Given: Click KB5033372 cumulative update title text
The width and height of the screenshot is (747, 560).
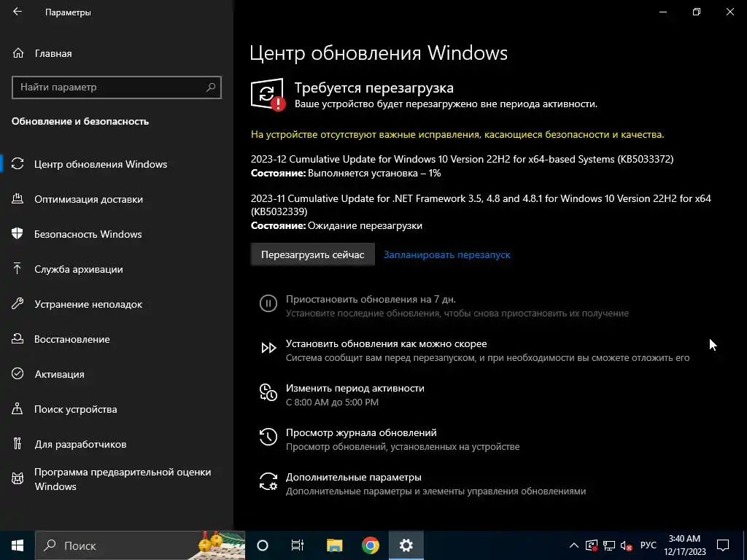Looking at the screenshot, I should click(462, 159).
